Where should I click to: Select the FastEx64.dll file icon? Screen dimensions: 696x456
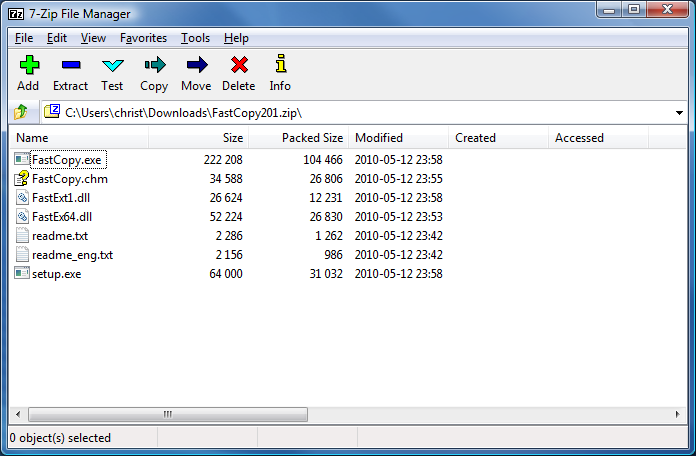click(x=22, y=216)
